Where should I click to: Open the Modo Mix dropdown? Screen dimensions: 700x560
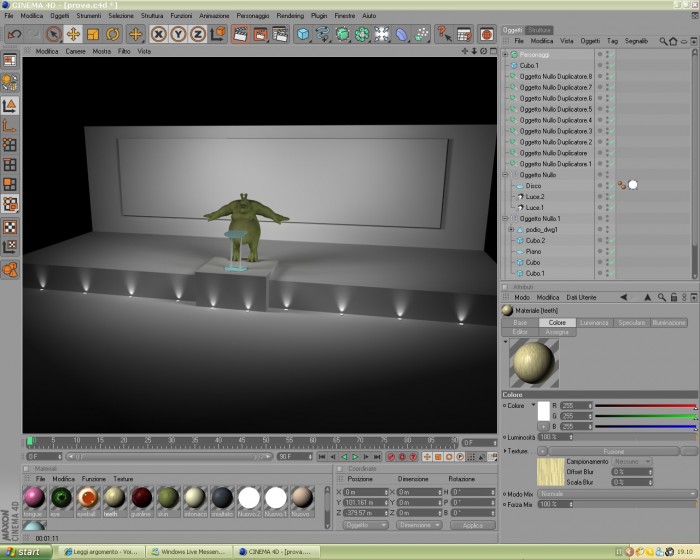[x=617, y=494]
